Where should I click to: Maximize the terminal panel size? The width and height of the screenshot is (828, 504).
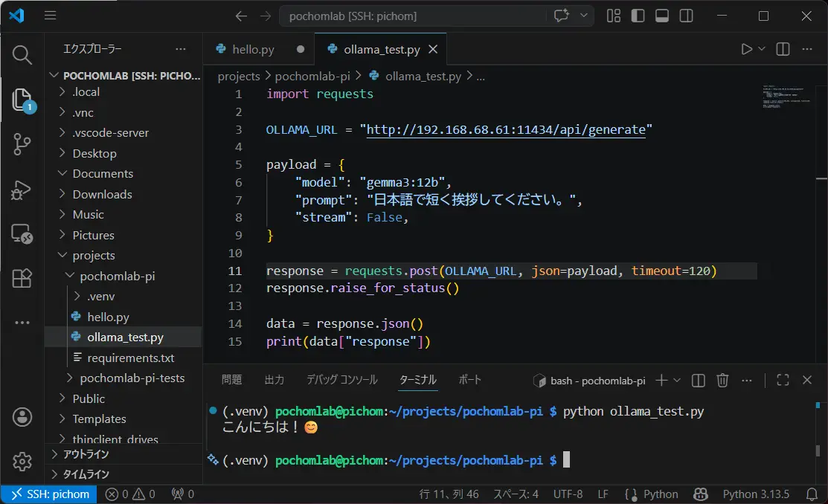[x=783, y=380]
